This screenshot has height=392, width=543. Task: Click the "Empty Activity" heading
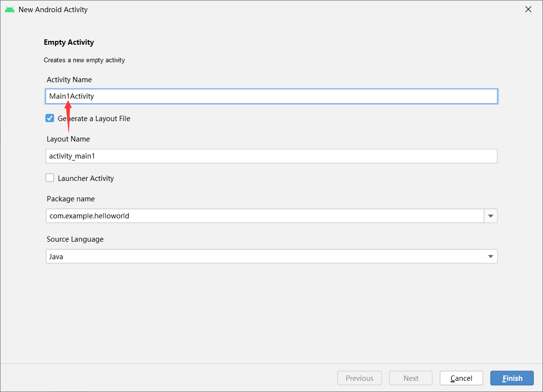tap(69, 42)
